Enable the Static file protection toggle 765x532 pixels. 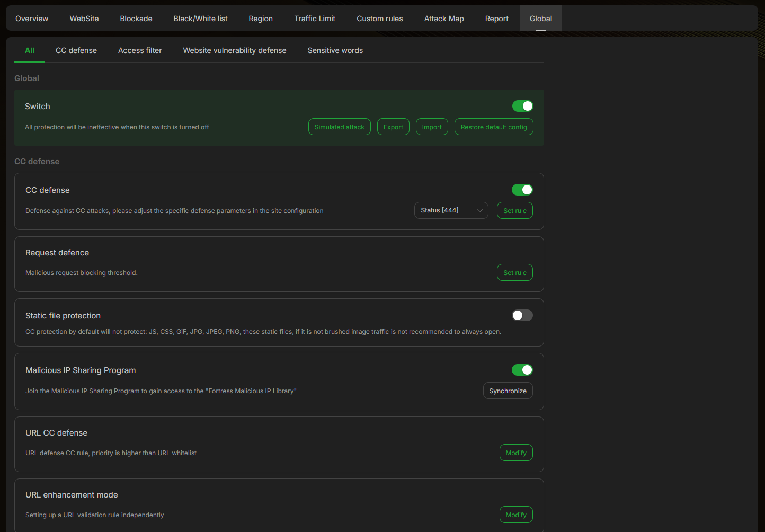tap(522, 315)
